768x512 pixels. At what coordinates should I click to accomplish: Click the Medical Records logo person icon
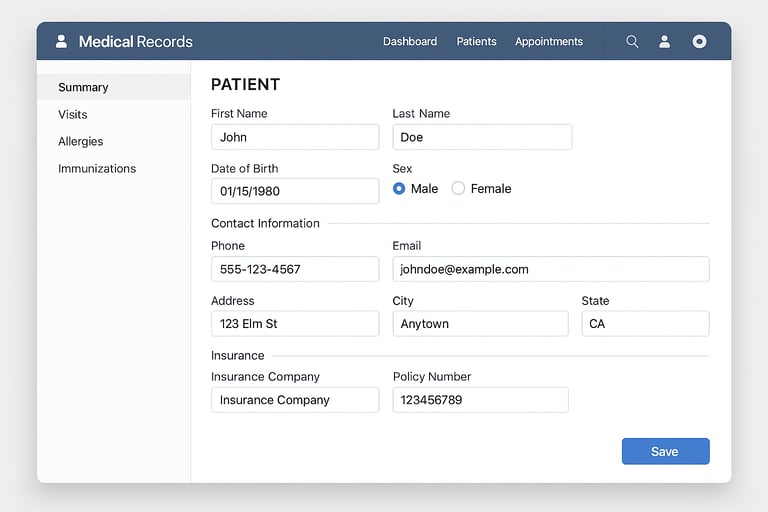61,41
